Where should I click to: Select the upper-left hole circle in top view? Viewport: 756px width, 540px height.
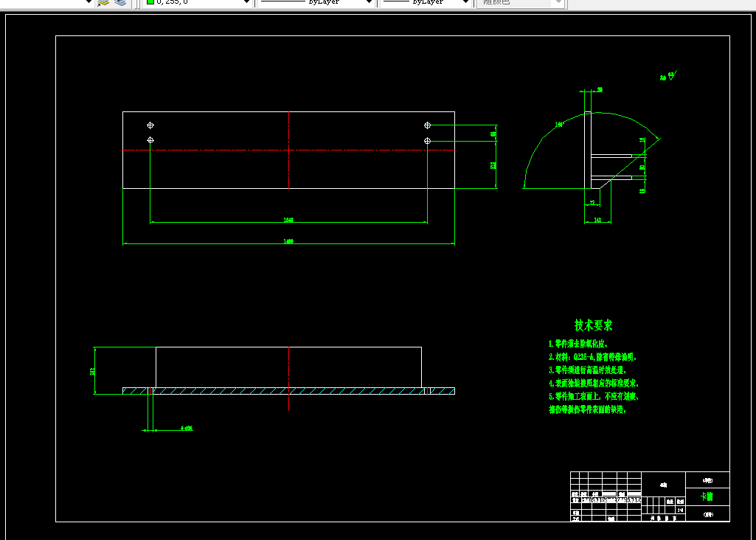[x=150, y=125]
